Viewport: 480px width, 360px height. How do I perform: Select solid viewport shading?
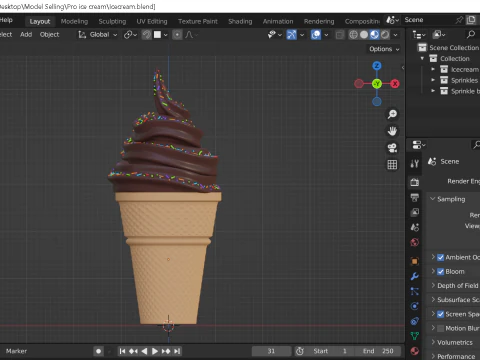364,35
